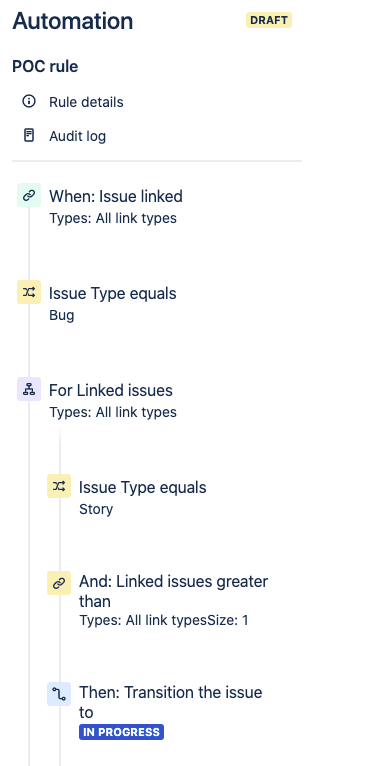This screenshot has height=766, width=389.
Task: Select the yellow Linked issues greater than link icon
Action: click(x=59, y=583)
